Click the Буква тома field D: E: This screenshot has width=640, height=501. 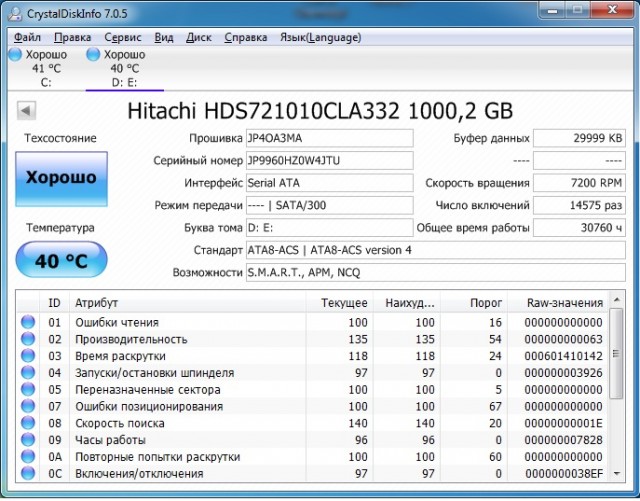(x=329, y=227)
